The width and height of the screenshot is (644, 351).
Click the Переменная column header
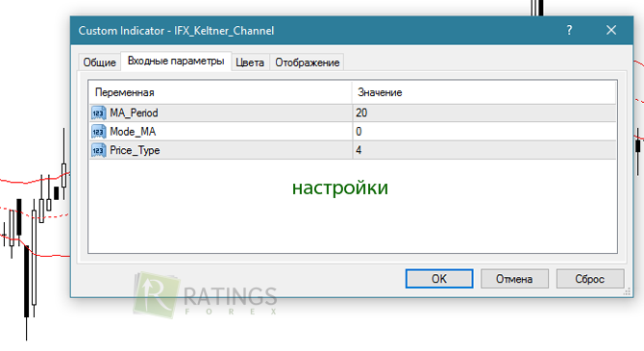220,92
